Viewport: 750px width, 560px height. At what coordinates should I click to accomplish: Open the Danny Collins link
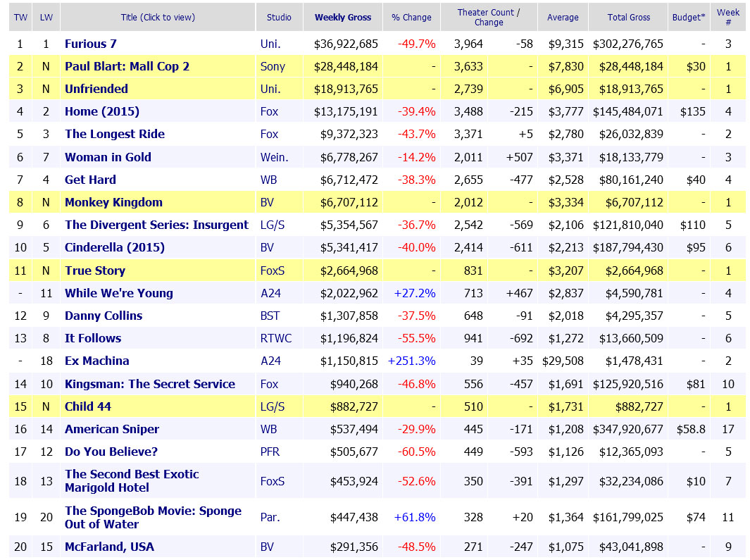point(104,316)
